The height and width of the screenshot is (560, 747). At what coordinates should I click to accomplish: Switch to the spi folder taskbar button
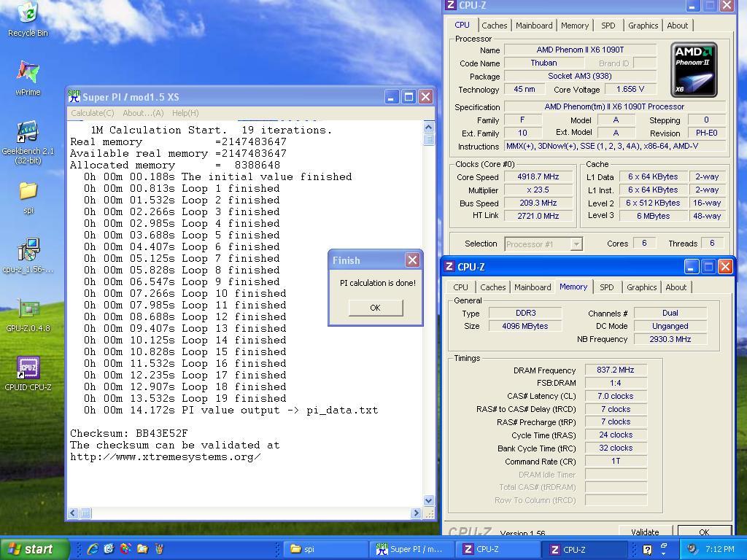326,549
